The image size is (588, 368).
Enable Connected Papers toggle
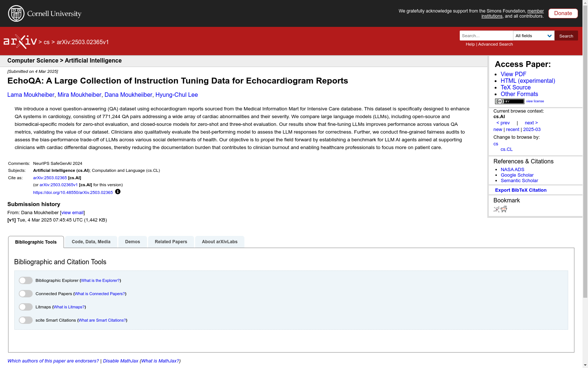coord(26,294)
